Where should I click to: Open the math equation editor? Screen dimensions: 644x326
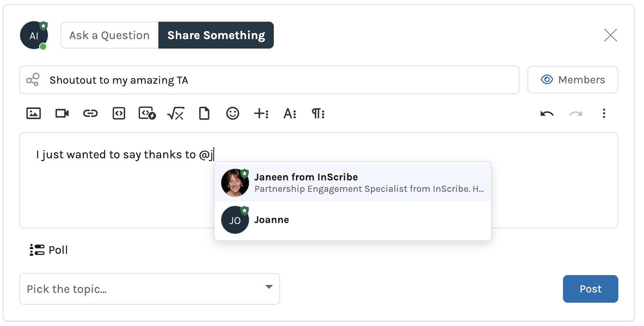coord(176,114)
